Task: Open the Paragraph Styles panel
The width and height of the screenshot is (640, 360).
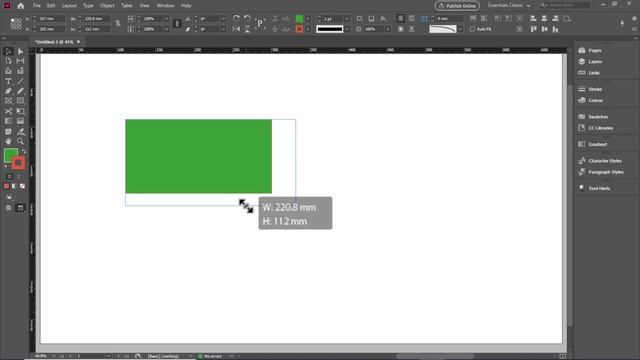Action: click(607, 172)
